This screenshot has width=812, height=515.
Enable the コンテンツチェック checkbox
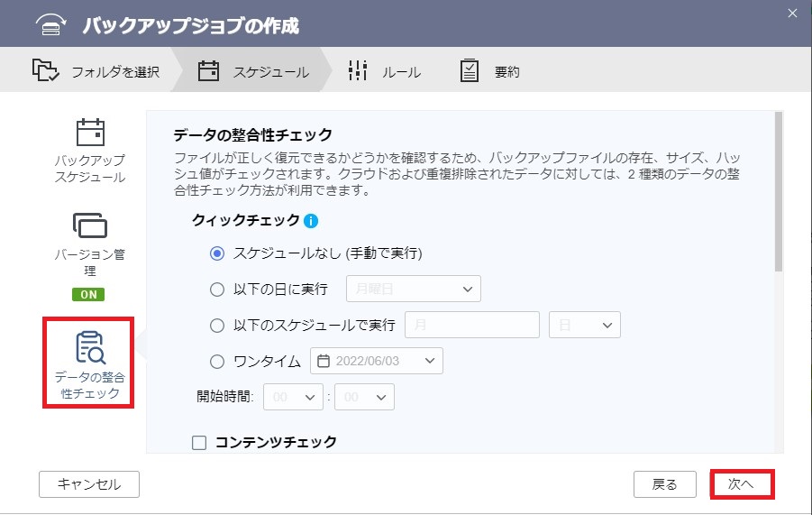(x=199, y=443)
